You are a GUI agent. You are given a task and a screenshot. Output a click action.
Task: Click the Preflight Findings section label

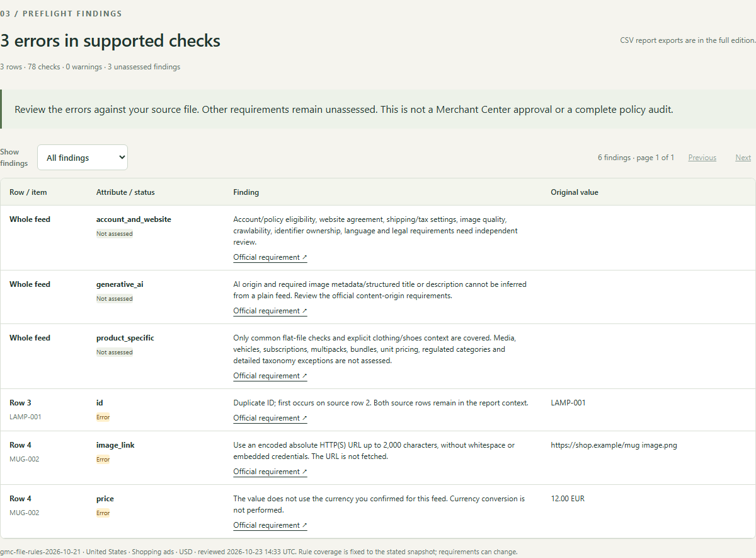61,14
